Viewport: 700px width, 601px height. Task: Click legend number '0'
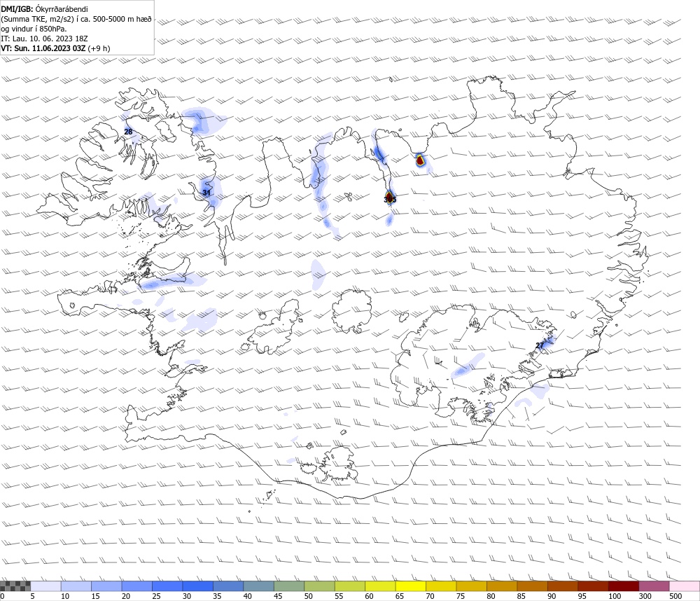(x=2, y=596)
